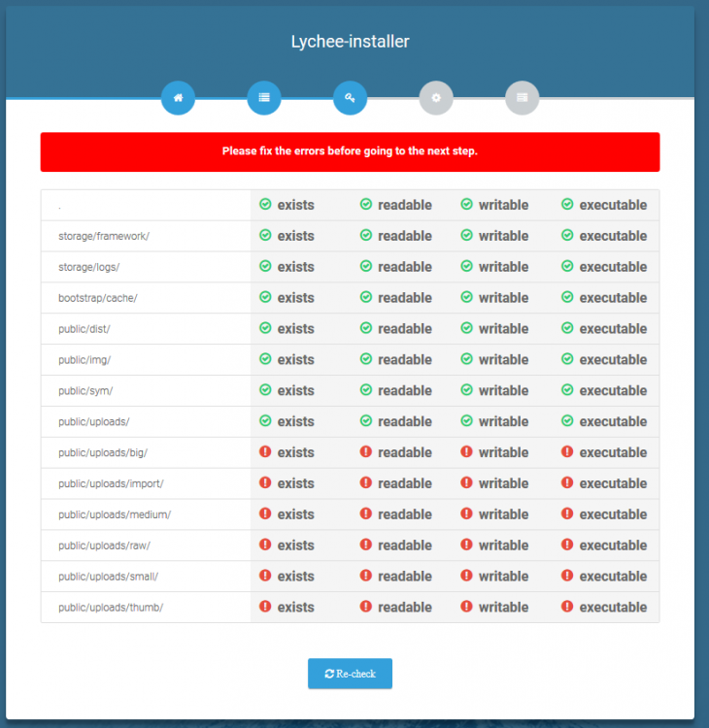Select the public/uploads/thumb/ path text
709x728 pixels.
111,608
